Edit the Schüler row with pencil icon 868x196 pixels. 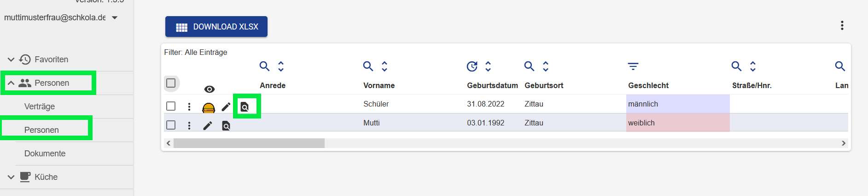(226, 107)
